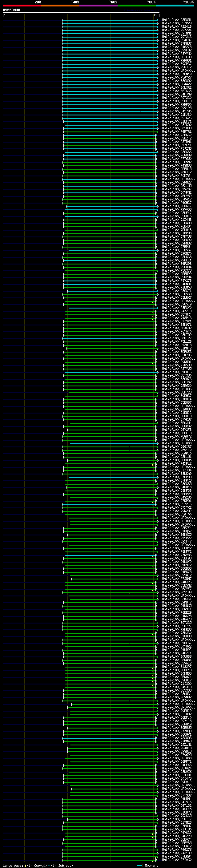Select hit label UniRef100_A4RTR1
This screenshot has height=868, width=197.
pos(176,131)
